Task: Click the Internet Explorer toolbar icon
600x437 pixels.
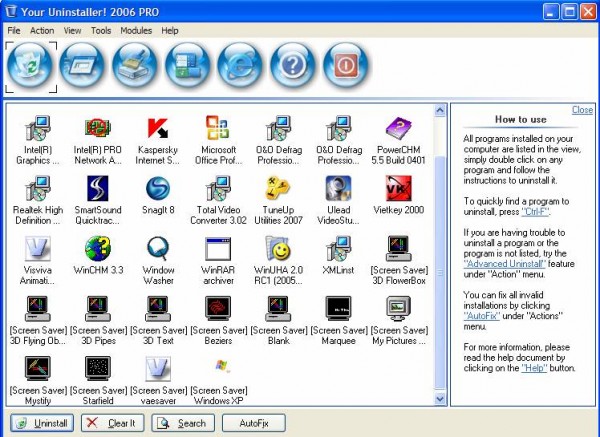Action: click(x=240, y=66)
